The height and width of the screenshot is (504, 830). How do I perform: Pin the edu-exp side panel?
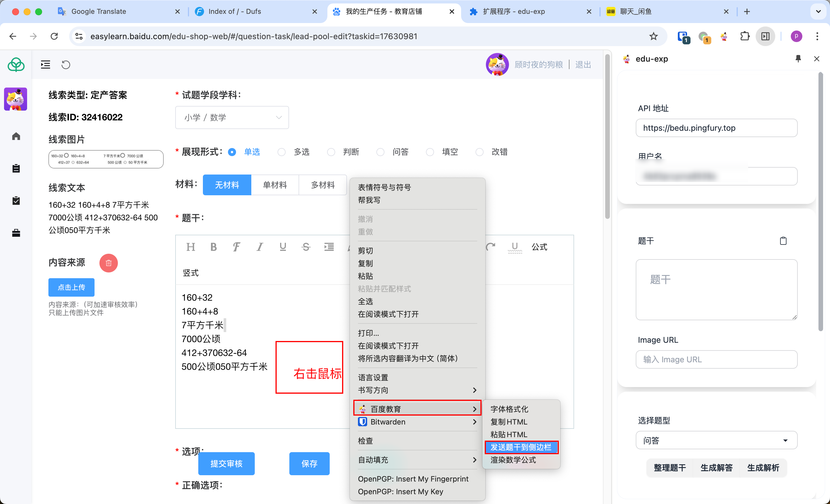[x=798, y=58]
